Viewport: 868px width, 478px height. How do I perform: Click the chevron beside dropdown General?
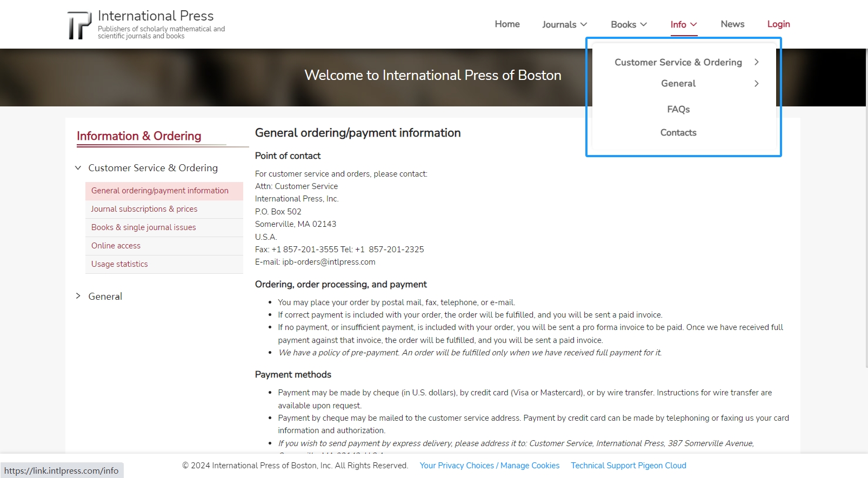[757, 83]
